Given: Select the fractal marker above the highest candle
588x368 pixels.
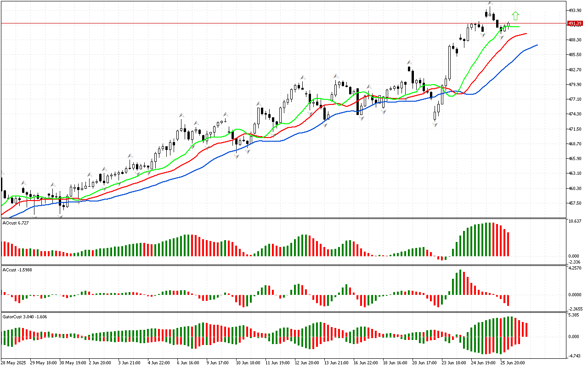Looking at the screenshot, I should (490, 4).
